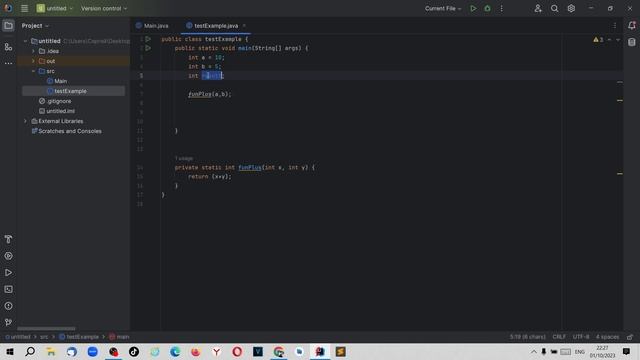This screenshot has width=640, height=360.
Task: Select the untitled.iml file
Action: pyautogui.click(x=57, y=111)
